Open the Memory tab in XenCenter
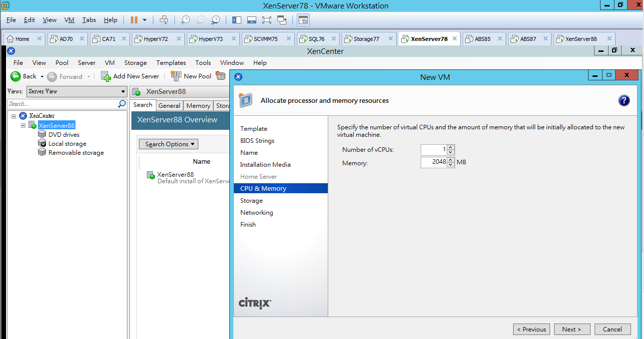This screenshot has width=644, height=339. (198, 105)
